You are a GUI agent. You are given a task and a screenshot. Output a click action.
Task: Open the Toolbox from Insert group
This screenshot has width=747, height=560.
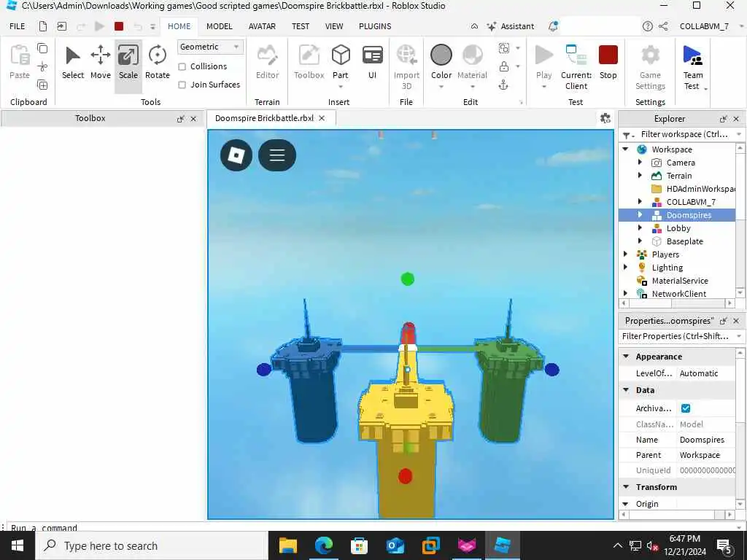click(309, 63)
